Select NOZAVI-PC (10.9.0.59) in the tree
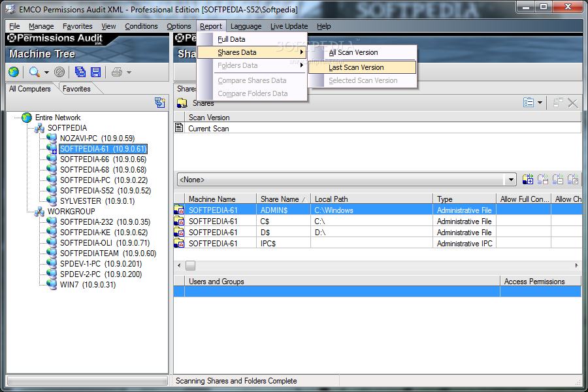Screen dimensions: 588x392 point(97,139)
